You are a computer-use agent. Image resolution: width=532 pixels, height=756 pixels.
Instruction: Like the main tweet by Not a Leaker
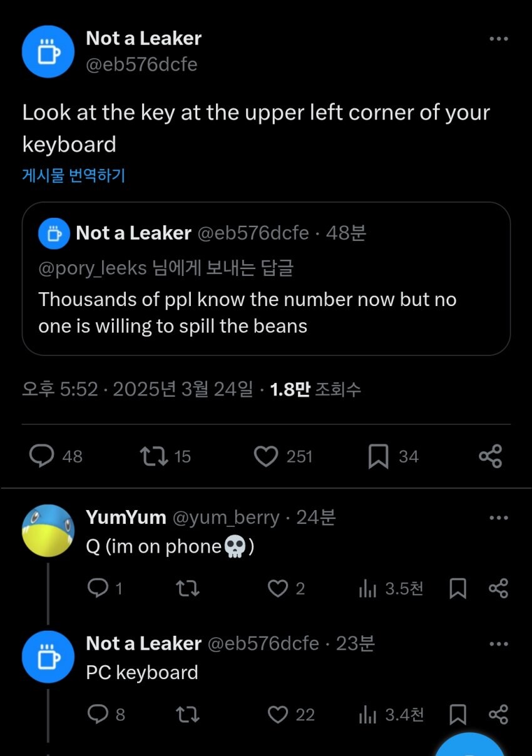(x=267, y=456)
